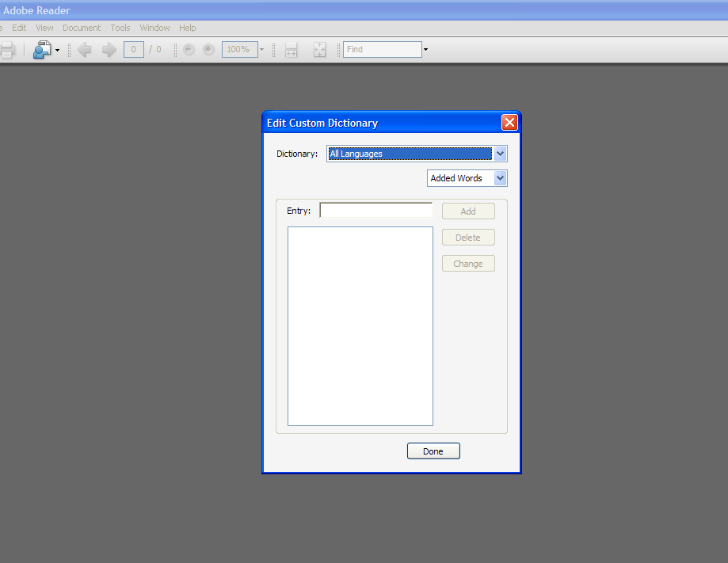This screenshot has height=563, width=728.
Task: Open the All Languages dictionary dropdown
Action: click(x=500, y=153)
